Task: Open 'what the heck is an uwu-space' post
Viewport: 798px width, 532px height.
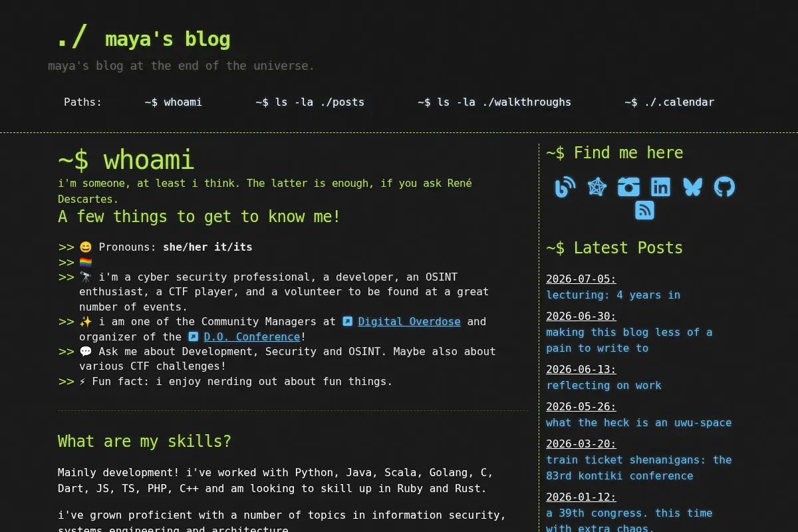Action: pyautogui.click(x=638, y=422)
